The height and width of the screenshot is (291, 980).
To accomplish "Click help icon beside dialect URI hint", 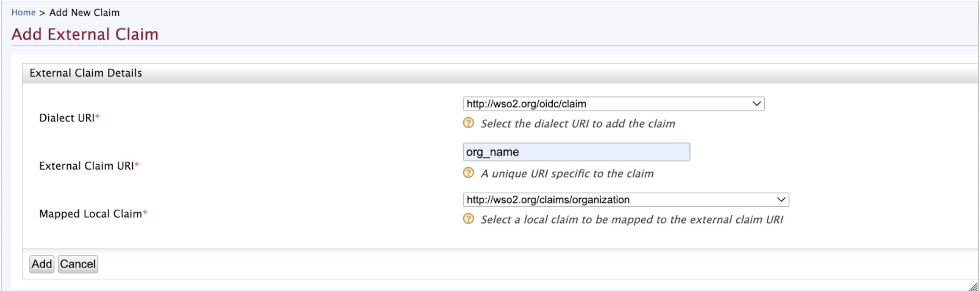I will click(468, 123).
